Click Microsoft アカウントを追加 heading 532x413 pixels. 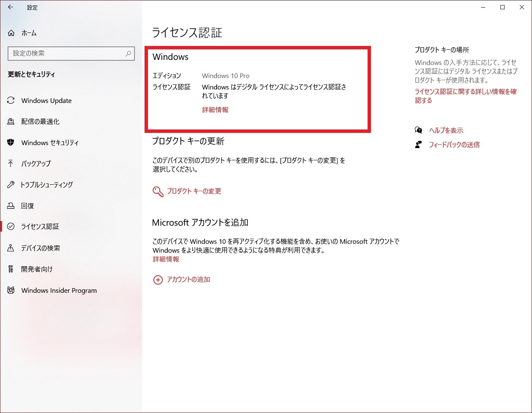click(200, 223)
